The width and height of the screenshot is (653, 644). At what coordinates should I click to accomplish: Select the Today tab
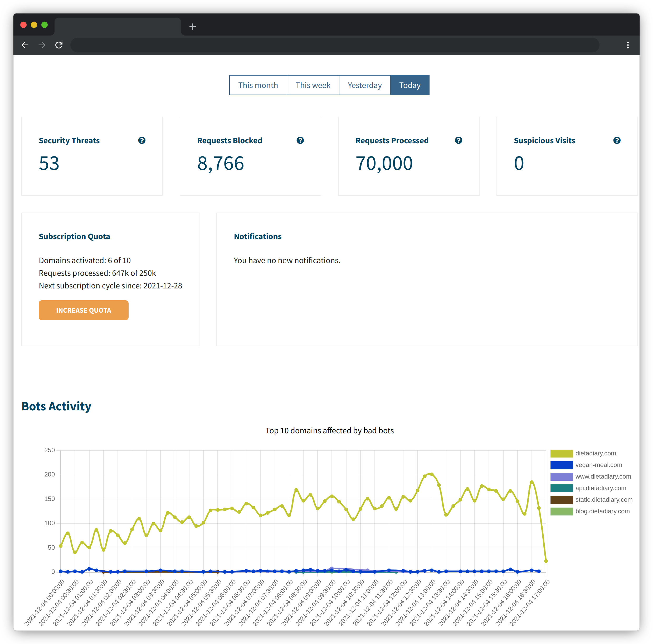410,85
